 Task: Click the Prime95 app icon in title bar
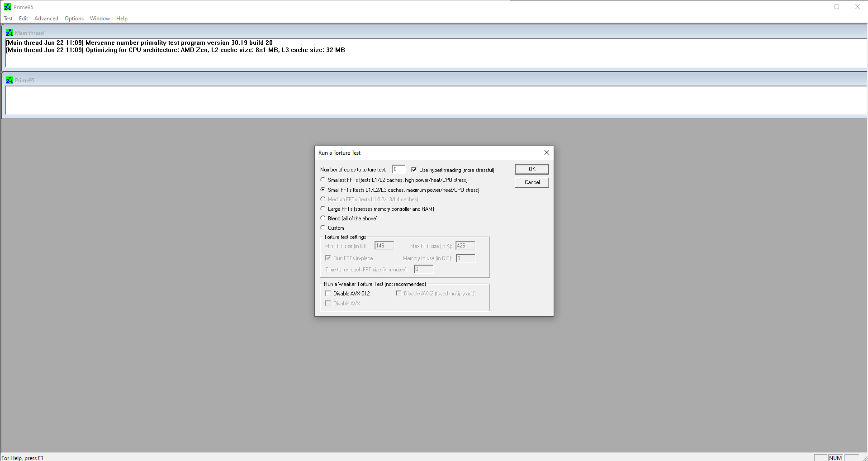8,7
